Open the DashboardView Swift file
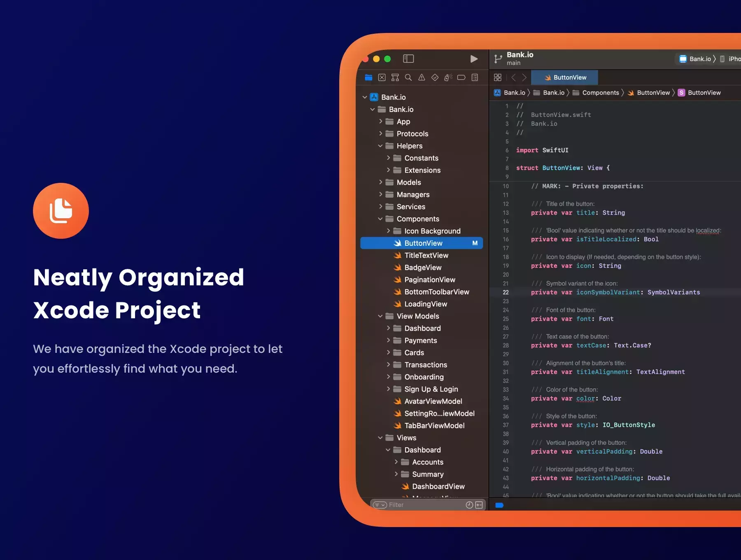741x560 pixels. coord(433,487)
